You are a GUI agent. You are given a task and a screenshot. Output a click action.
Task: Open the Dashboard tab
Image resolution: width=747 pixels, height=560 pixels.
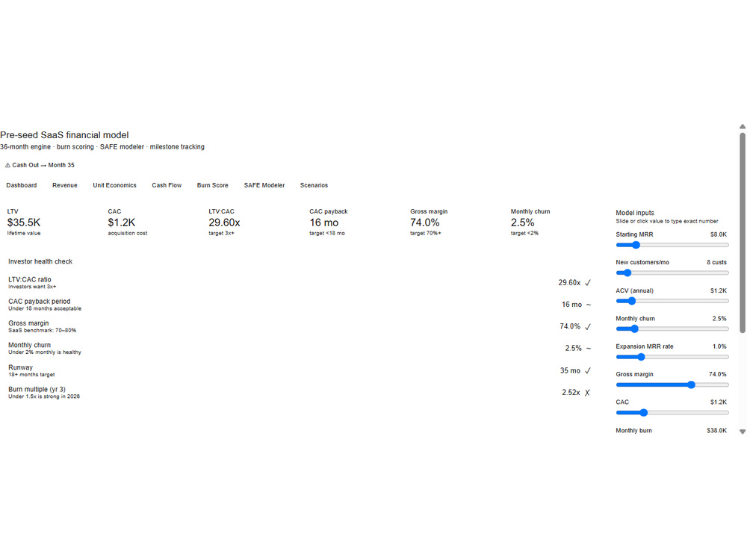coord(22,185)
